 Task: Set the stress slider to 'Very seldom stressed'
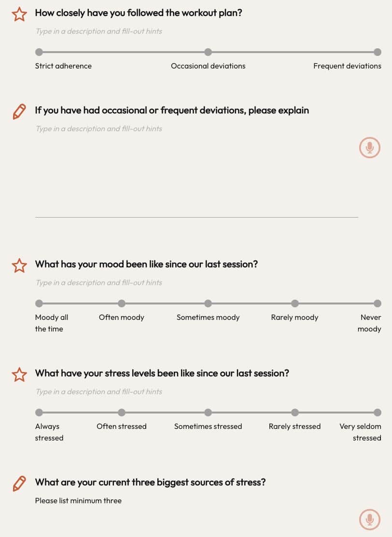pyautogui.click(x=378, y=413)
